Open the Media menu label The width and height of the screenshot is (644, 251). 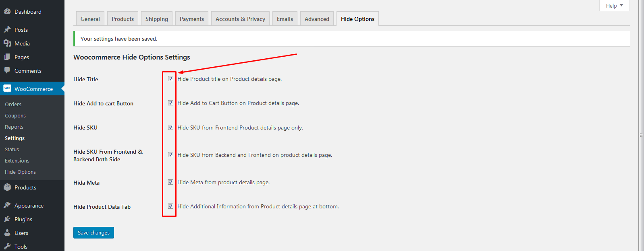pyautogui.click(x=22, y=43)
